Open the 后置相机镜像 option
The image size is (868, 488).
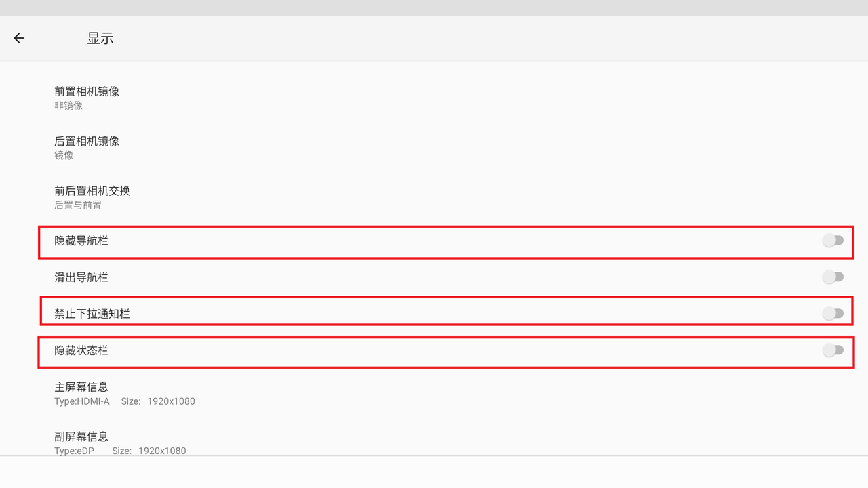point(87,141)
